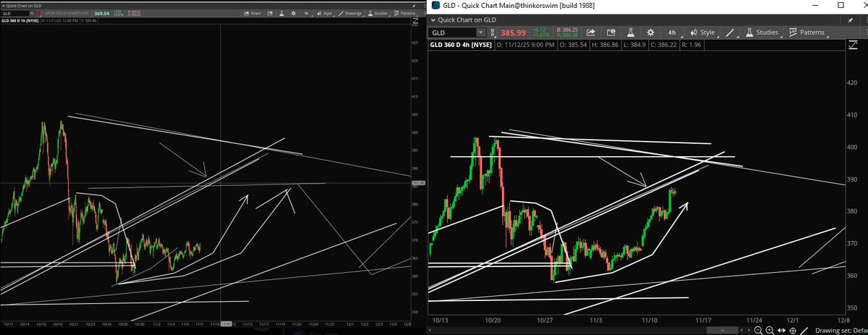Click the thinkorswim icon in right window title bar
The image size is (868, 335).
coord(435,5)
